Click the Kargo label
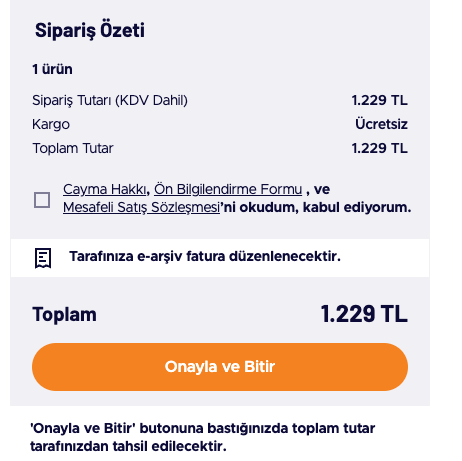 (x=51, y=124)
